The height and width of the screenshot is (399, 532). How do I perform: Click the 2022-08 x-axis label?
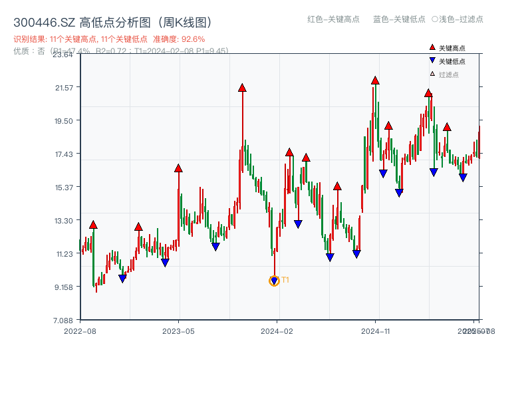coord(80,331)
